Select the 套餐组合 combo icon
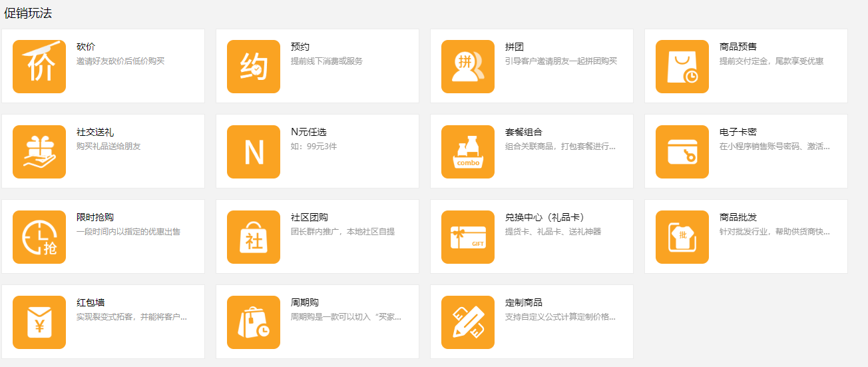This screenshot has height=367, width=868. click(x=468, y=152)
